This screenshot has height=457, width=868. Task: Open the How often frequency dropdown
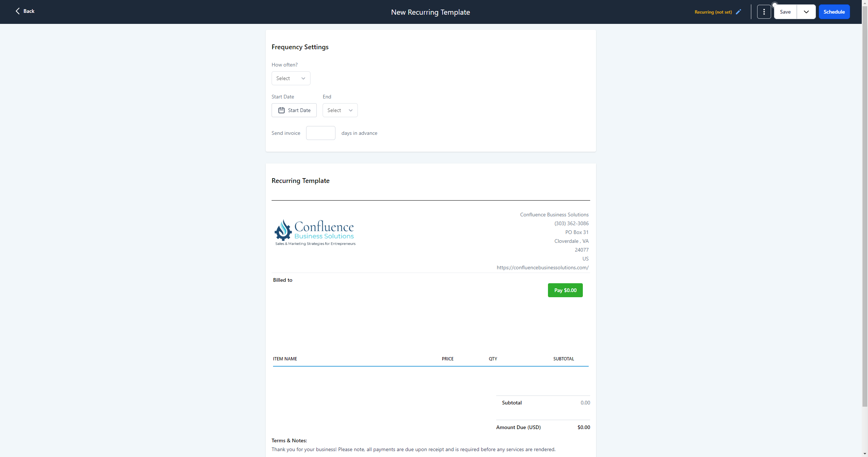pos(291,78)
